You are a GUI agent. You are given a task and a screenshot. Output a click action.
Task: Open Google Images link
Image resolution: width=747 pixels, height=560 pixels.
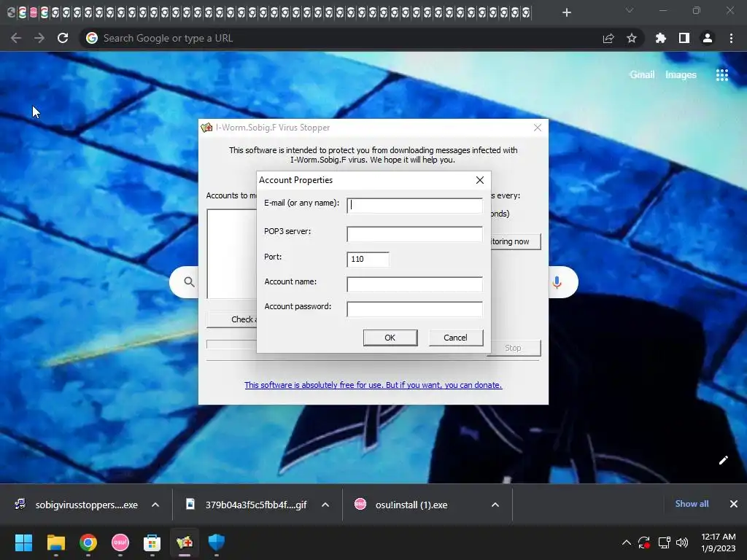tap(681, 75)
